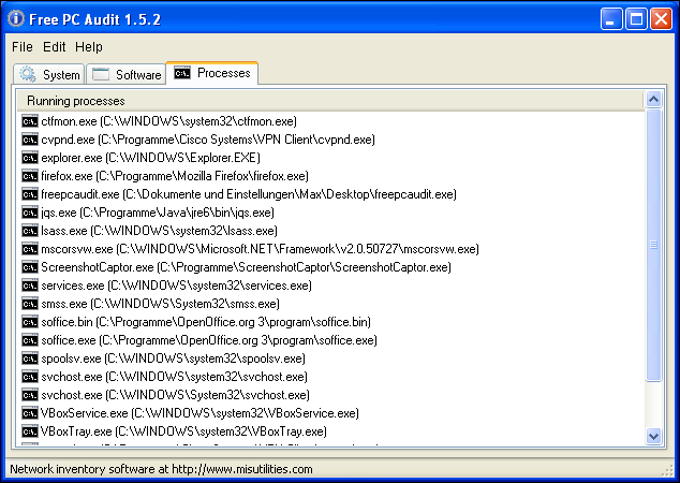Select the ctfmon.exe process text

tap(169, 121)
